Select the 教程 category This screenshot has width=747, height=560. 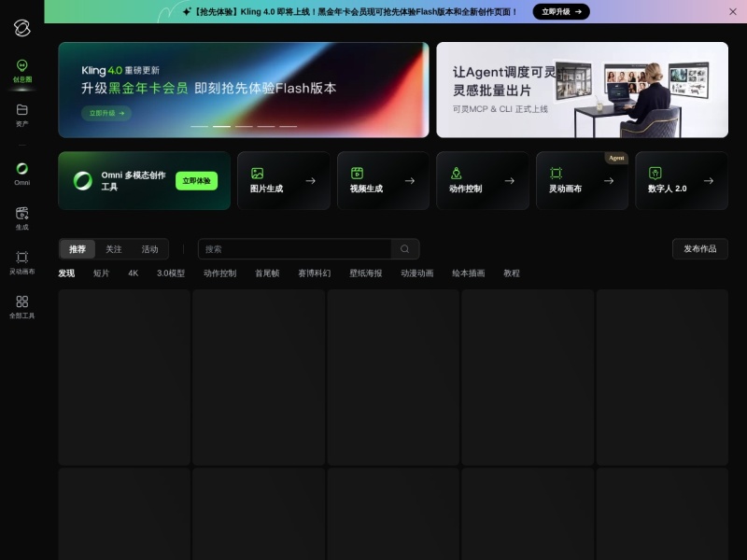[x=511, y=273]
